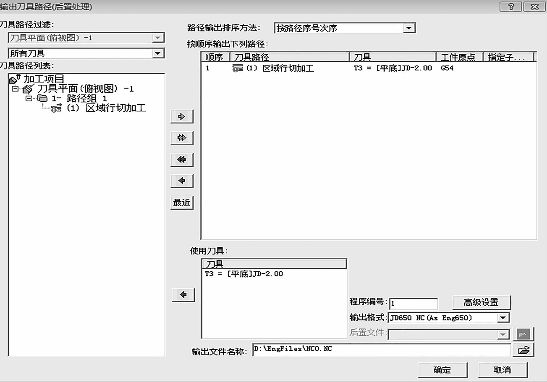
Task: Open the 所有刀具 dropdown
Action: 158,53
